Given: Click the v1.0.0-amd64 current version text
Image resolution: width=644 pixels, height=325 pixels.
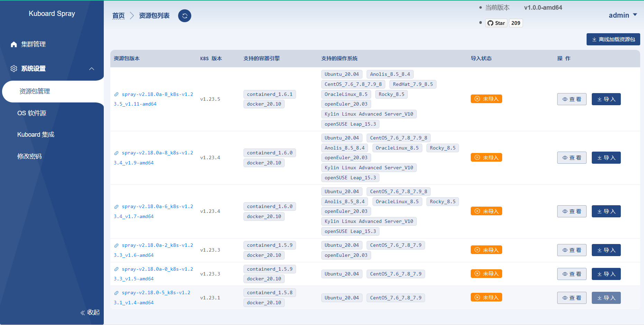Looking at the screenshot, I should [x=543, y=8].
